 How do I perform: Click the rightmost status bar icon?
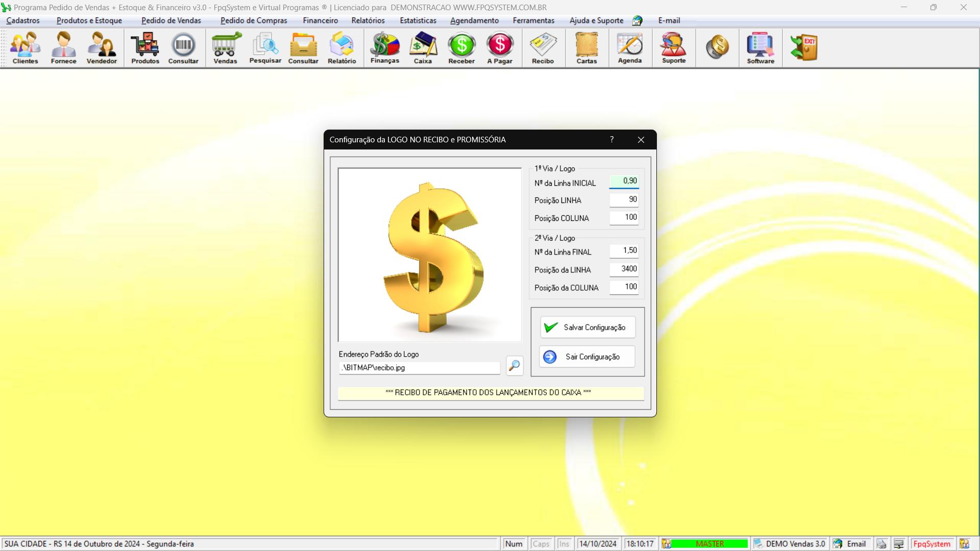pyautogui.click(x=964, y=544)
